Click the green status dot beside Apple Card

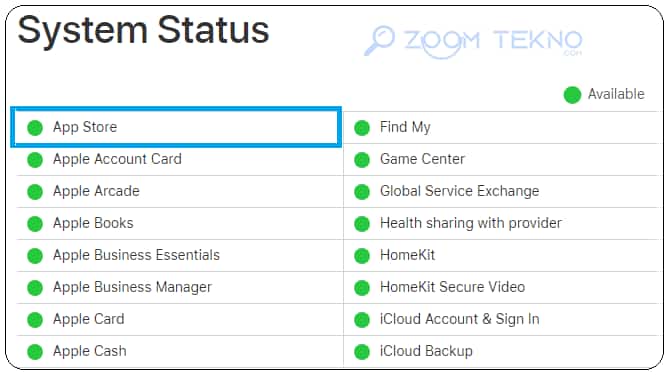35,320
